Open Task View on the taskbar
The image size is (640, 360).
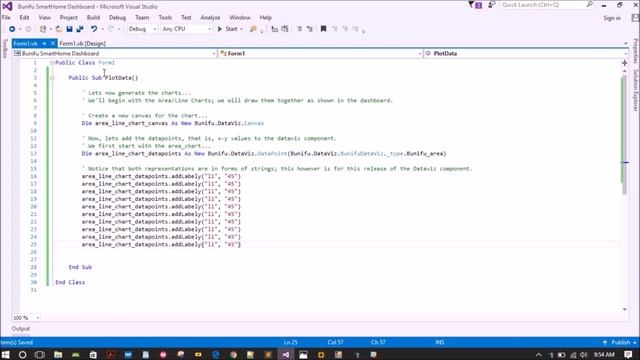(x=40, y=355)
